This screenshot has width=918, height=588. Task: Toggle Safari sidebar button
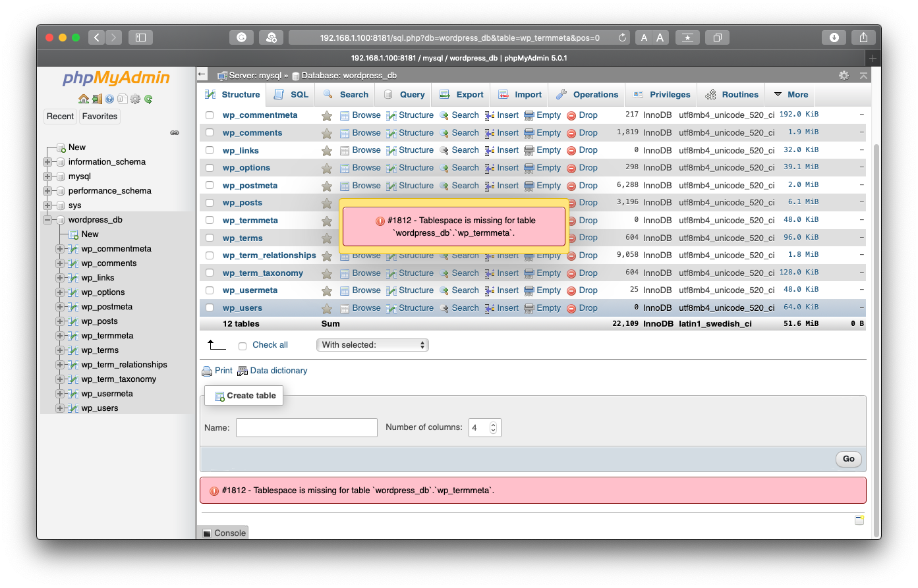pyautogui.click(x=140, y=38)
